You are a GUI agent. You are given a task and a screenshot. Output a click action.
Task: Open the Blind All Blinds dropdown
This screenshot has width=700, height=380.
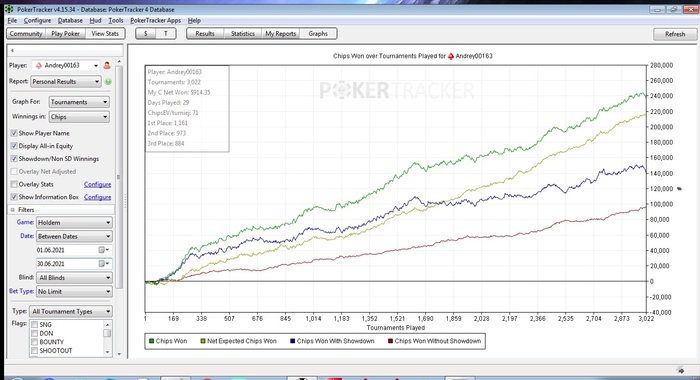click(x=74, y=278)
